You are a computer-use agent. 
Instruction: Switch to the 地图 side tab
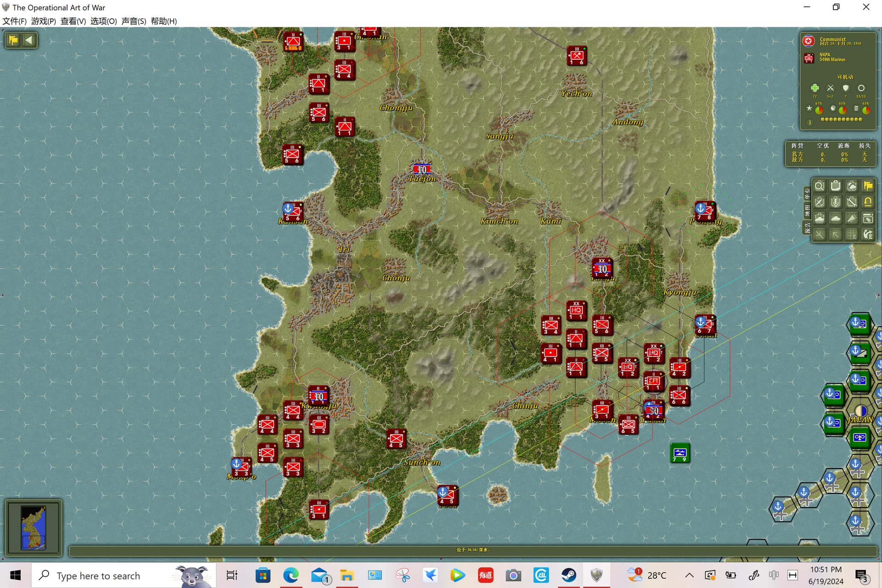point(807,211)
